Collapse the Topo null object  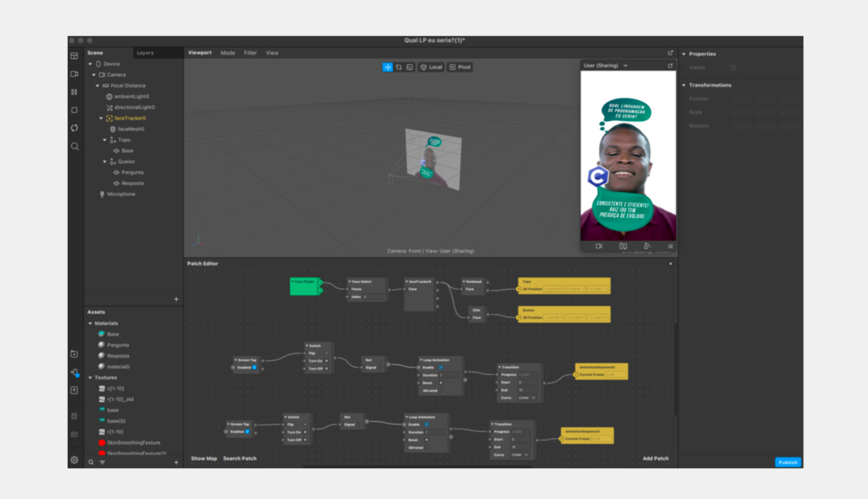pyautogui.click(x=105, y=140)
